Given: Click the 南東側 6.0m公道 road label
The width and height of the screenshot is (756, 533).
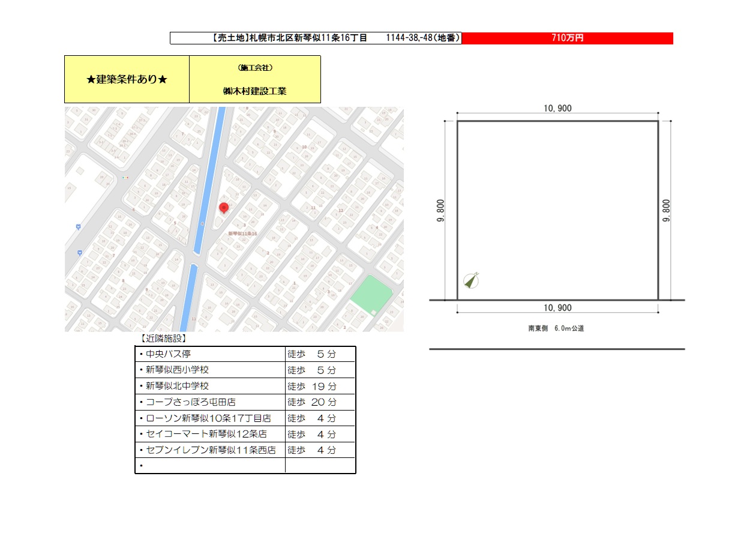Looking at the screenshot, I should [556, 328].
